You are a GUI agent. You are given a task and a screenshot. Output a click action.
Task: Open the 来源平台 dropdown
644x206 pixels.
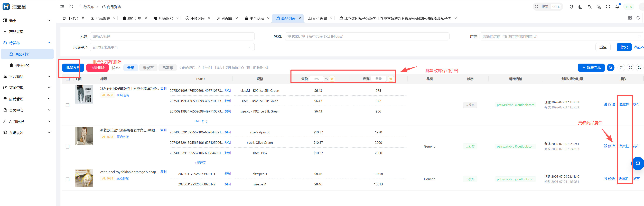click(172, 47)
